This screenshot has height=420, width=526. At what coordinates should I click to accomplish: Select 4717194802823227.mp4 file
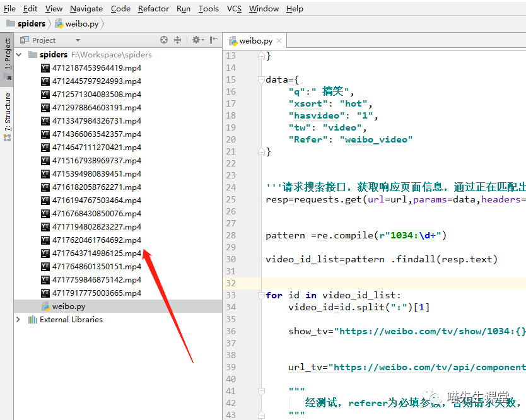click(96, 227)
